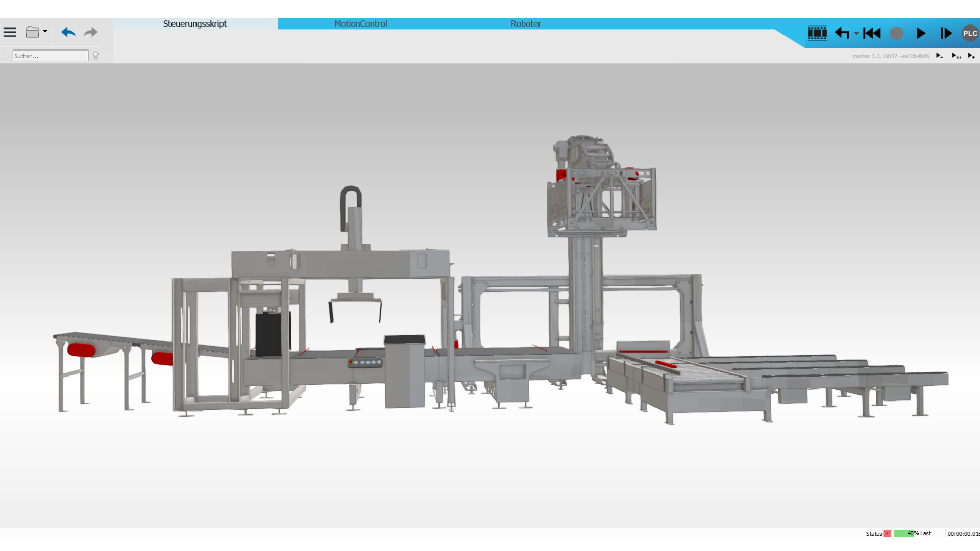Click the grey record circle button

point(896,33)
